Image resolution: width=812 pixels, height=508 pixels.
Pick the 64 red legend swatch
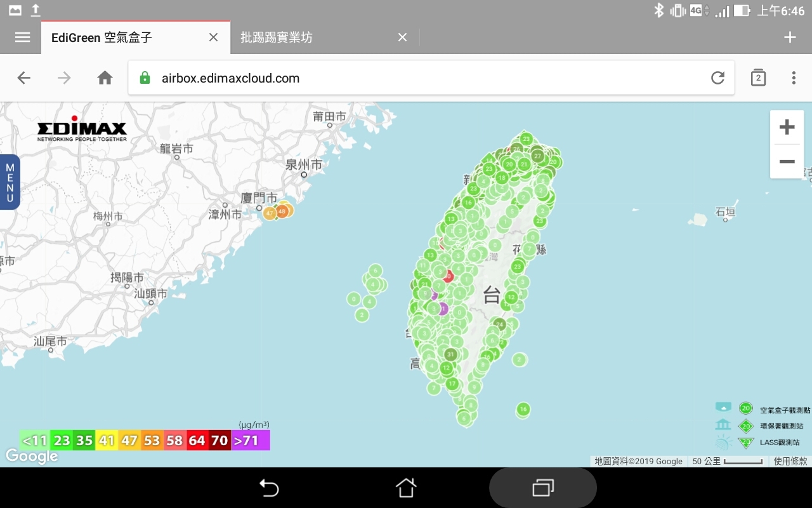click(197, 440)
